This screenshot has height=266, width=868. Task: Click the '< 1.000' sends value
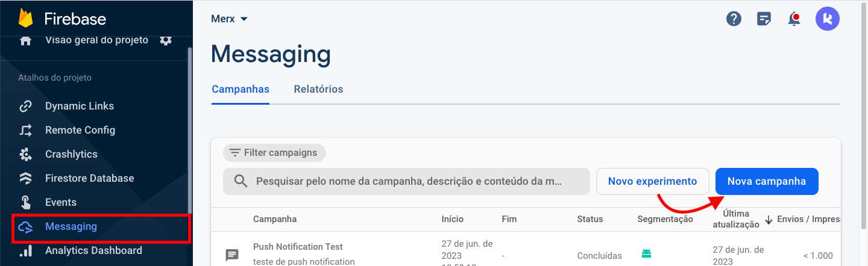coord(818,256)
